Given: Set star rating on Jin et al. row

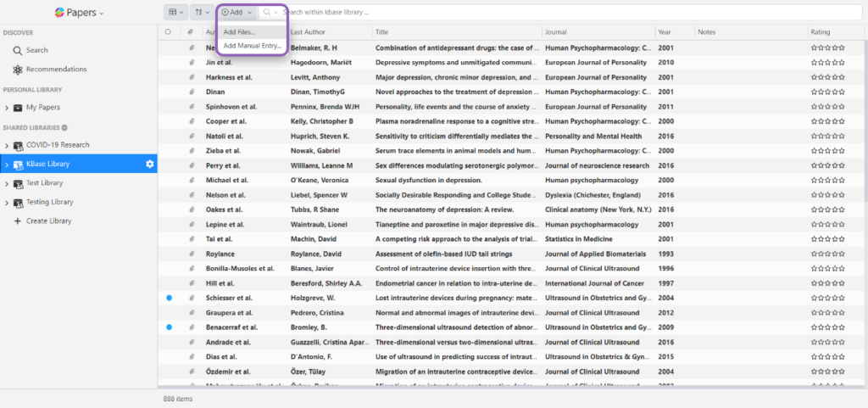Looking at the screenshot, I should point(827,63).
